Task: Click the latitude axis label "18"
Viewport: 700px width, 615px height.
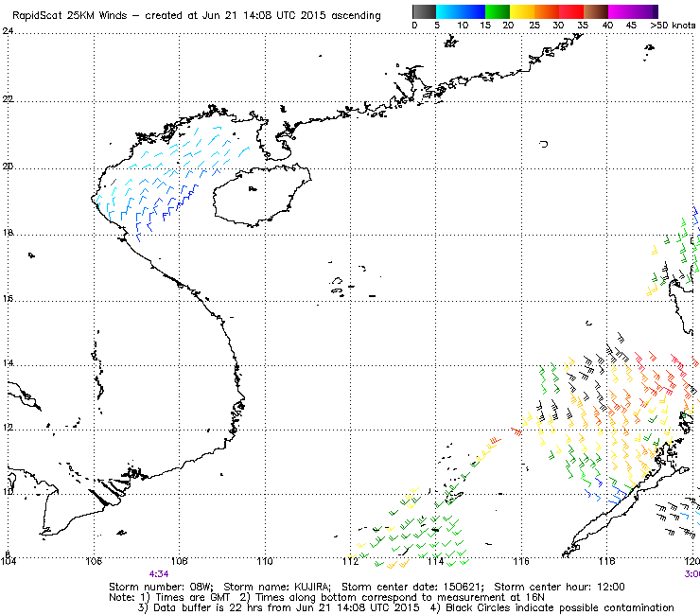Action: coord(7,233)
